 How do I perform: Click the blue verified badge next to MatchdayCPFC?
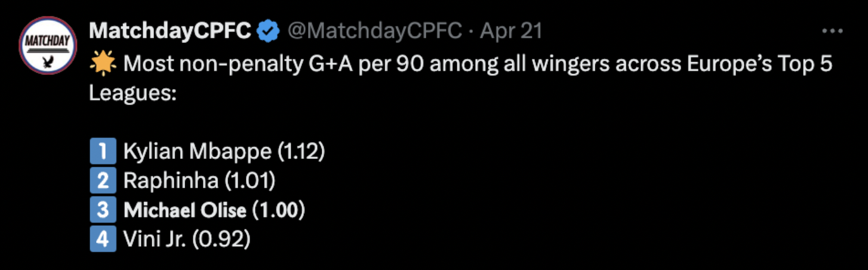[x=269, y=31]
